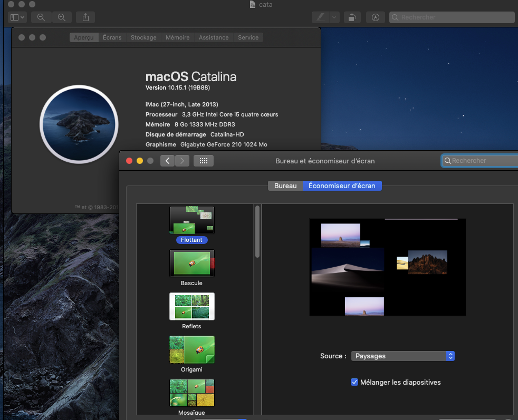
Task: Open the Stockage tab
Action: [x=143, y=37]
